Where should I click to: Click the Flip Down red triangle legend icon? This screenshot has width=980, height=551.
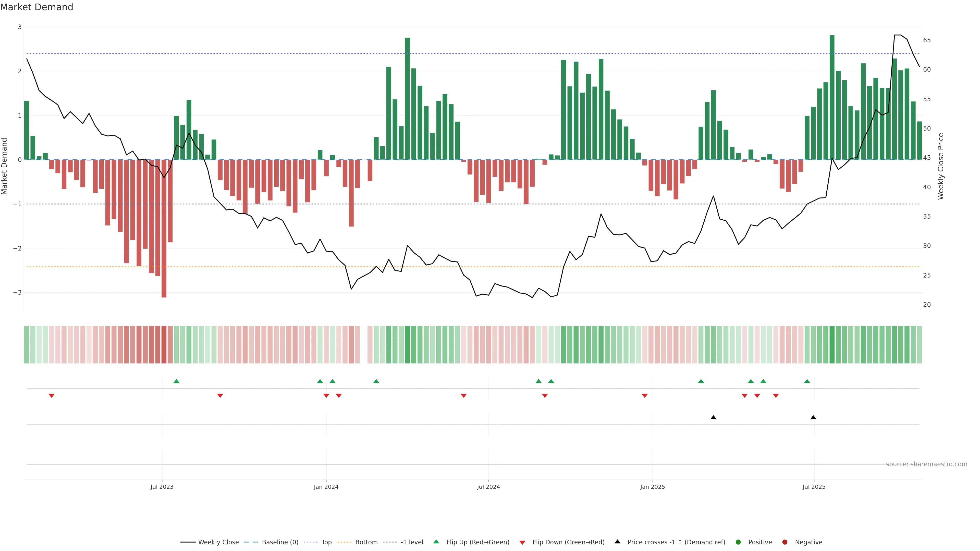click(522, 543)
